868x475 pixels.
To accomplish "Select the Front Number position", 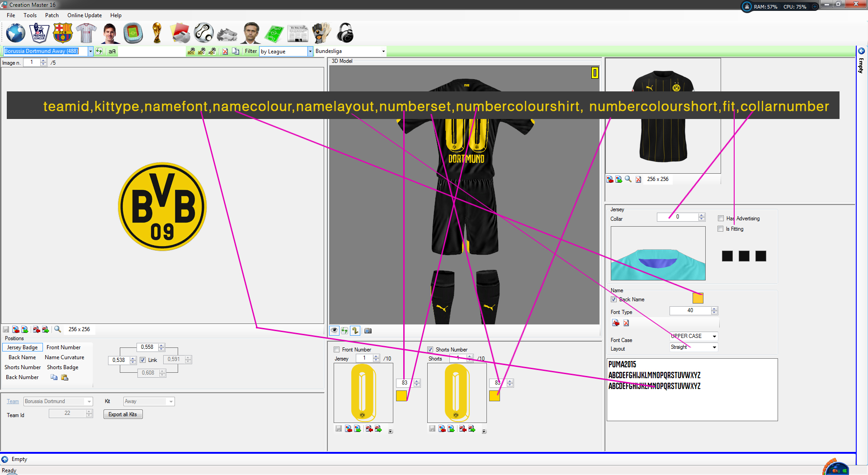I will click(63, 347).
